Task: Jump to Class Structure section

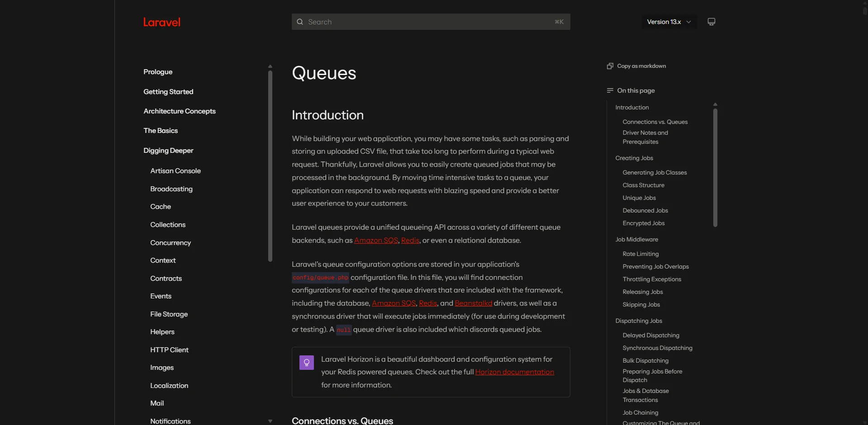Action: tap(643, 185)
